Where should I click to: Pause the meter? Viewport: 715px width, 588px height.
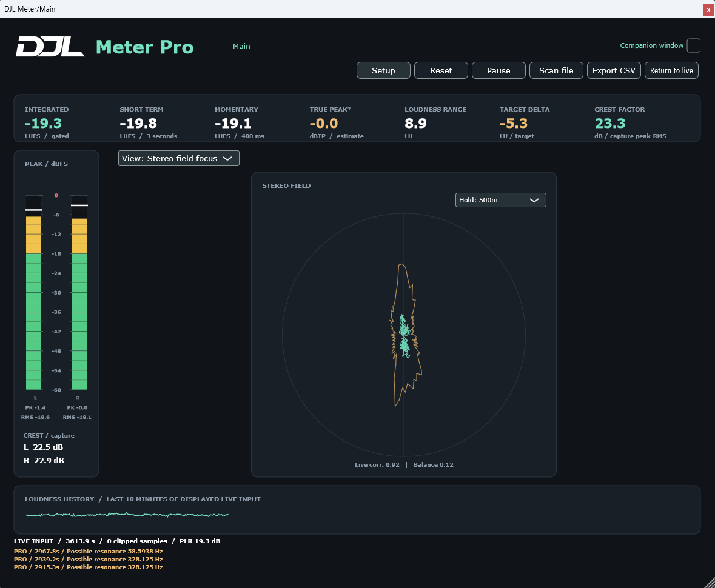pyautogui.click(x=498, y=71)
